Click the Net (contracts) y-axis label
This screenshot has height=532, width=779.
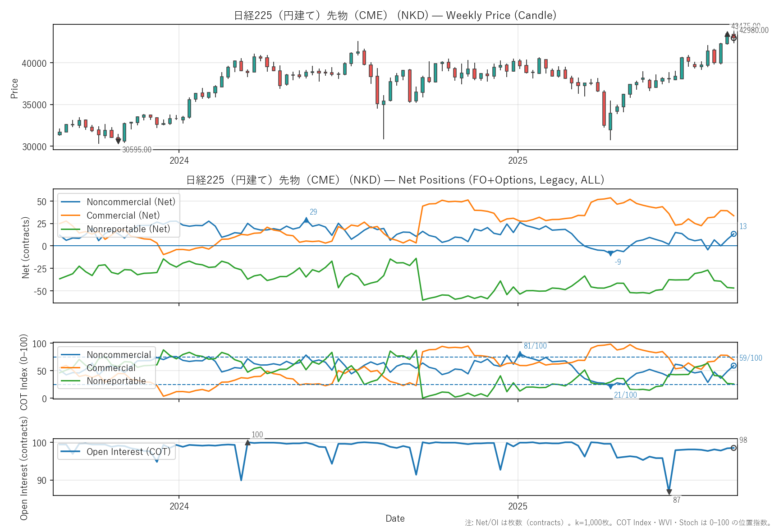pos(26,248)
